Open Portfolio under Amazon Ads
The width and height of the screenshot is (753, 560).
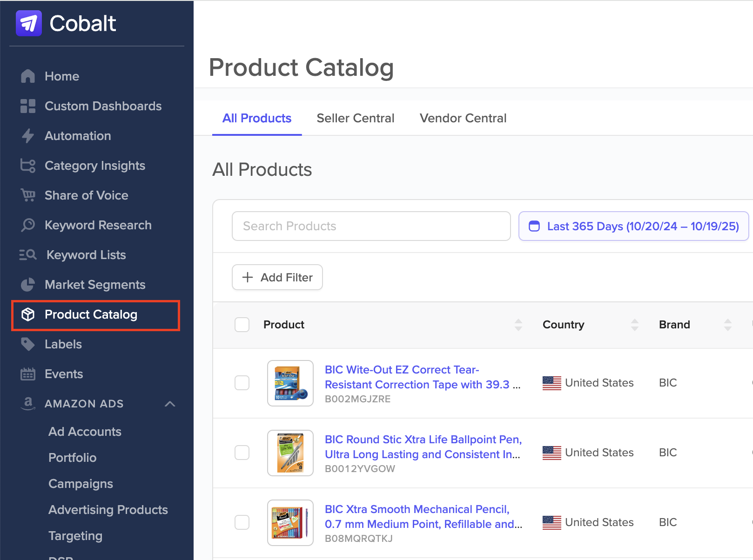coord(73,458)
